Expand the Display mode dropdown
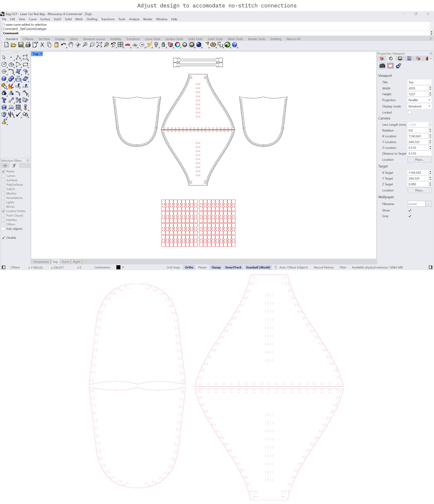Image resolution: width=434 pixels, height=504 pixels. click(x=419, y=106)
